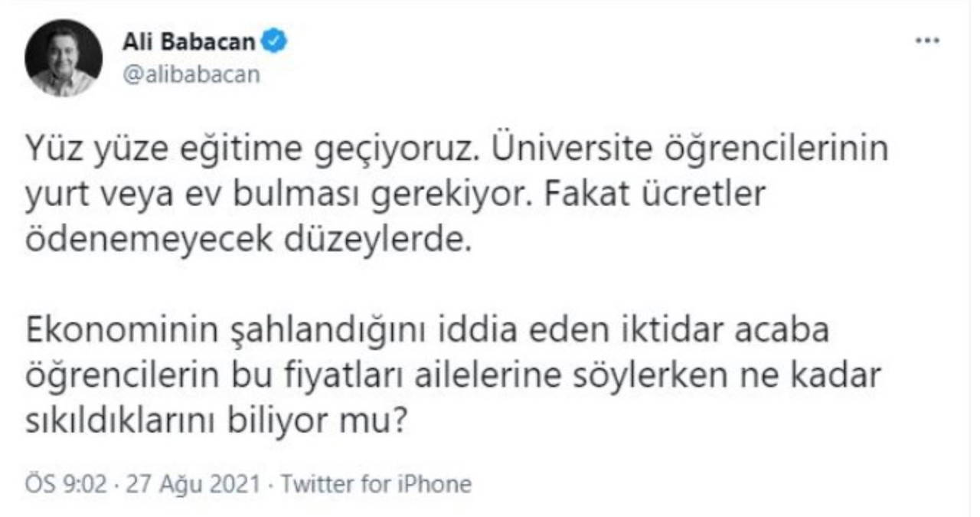This screenshot has width=980, height=517.
Task: Click Ali Babacan's profile picture
Action: (x=64, y=58)
